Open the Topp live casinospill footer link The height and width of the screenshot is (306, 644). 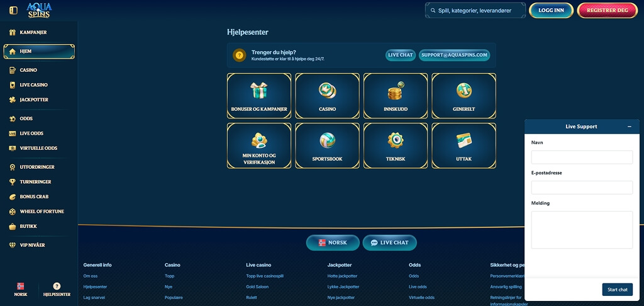[x=265, y=276]
